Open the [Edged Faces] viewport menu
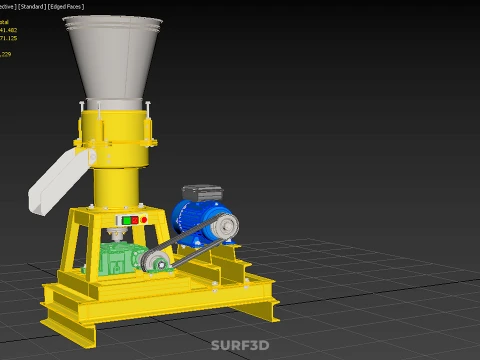The width and height of the screenshot is (480, 360). click(66, 7)
